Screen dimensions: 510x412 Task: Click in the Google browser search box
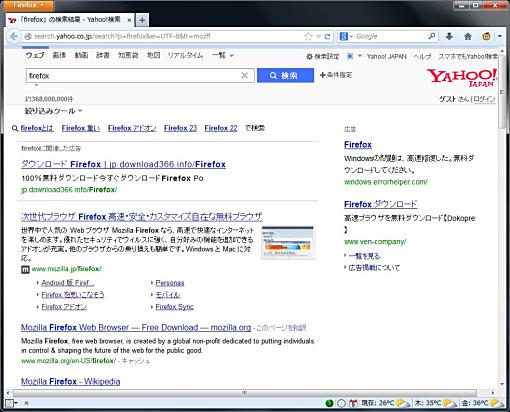point(391,36)
